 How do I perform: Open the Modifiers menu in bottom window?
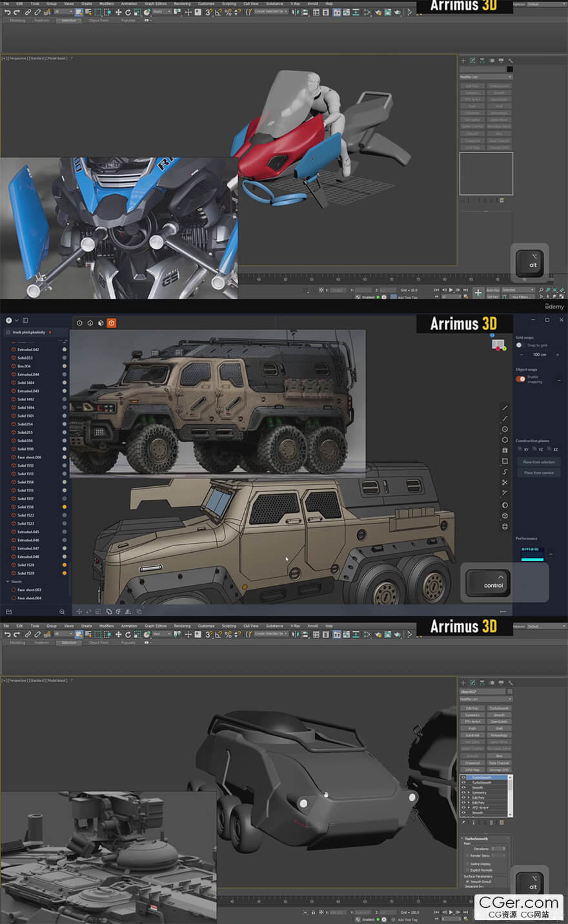pyautogui.click(x=107, y=626)
